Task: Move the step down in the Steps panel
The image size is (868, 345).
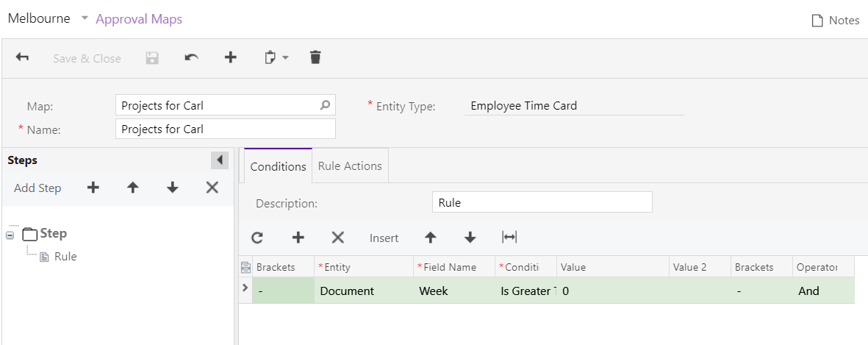Action: tap(173, 188)
